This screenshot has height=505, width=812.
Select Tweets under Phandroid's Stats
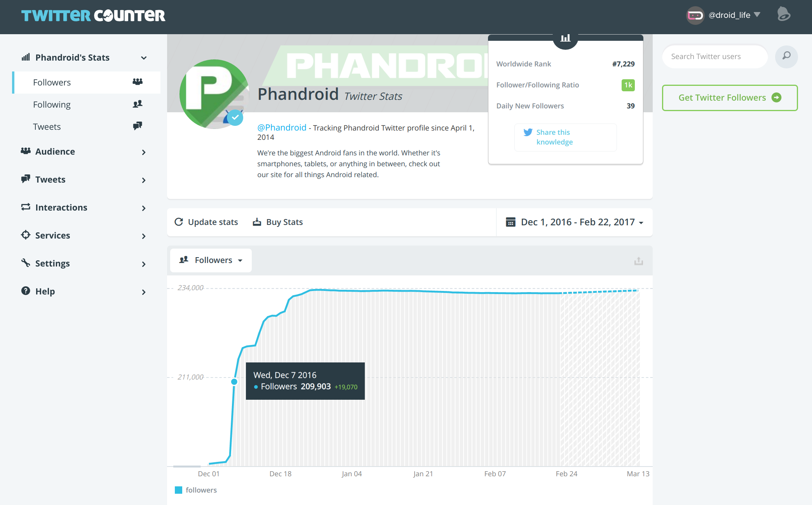[x=47, y=127]
